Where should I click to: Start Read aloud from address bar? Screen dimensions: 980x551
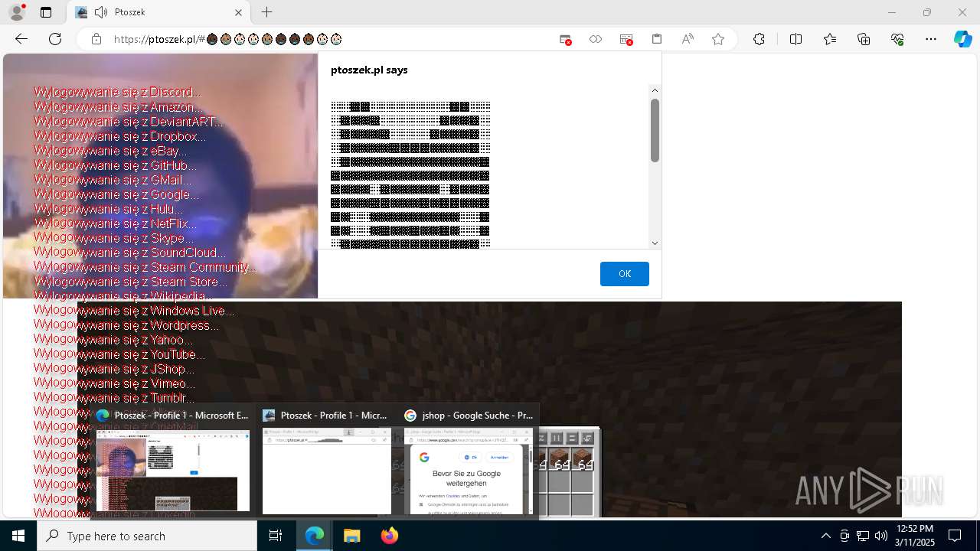[x=688, y=39]
